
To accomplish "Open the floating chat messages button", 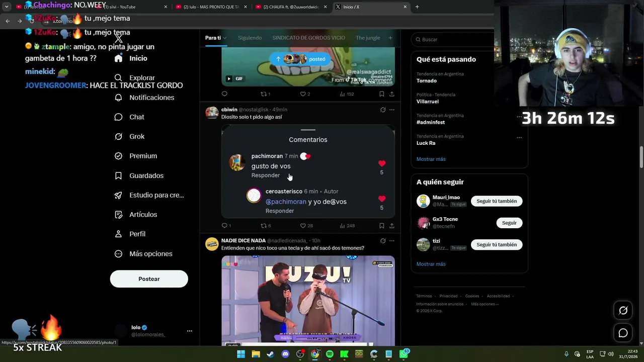I will [x=623, y=333].
